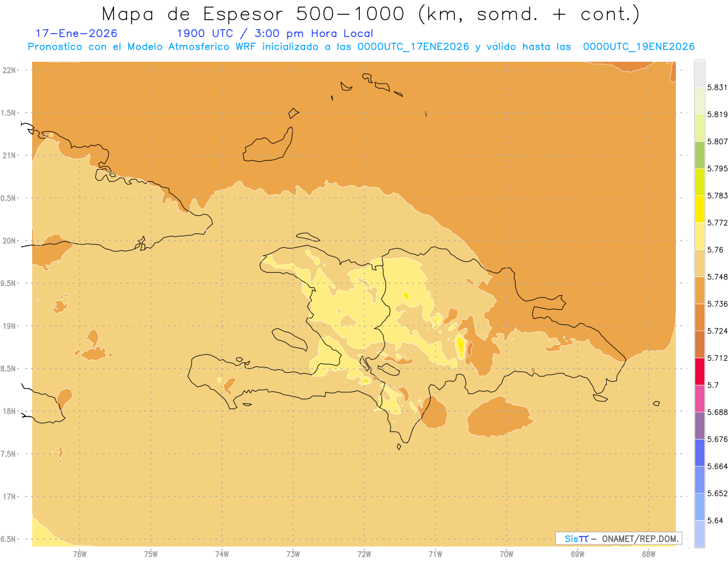The width and height of the screenshot is (728, 562).
Task: Click the "1900 UTC / 3:00 pm Hora Local" text
Action: click(275, 34)
